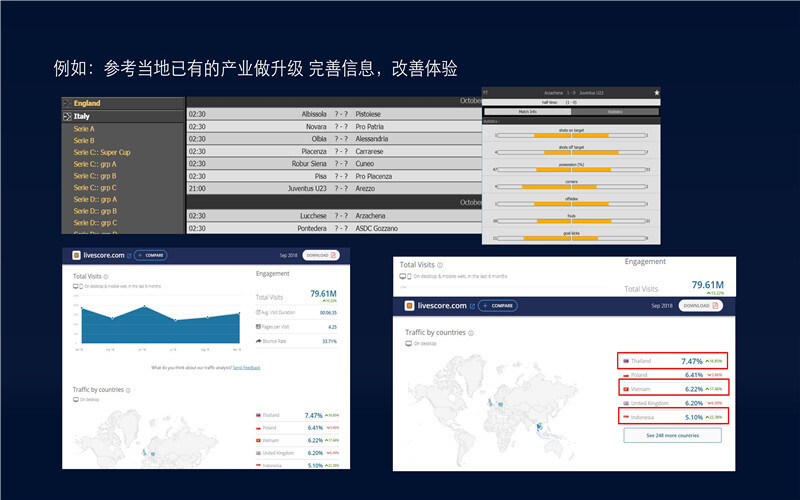800x500 pixels.
Task: Click Thailand row outlined in red
Action: [672, 360]
